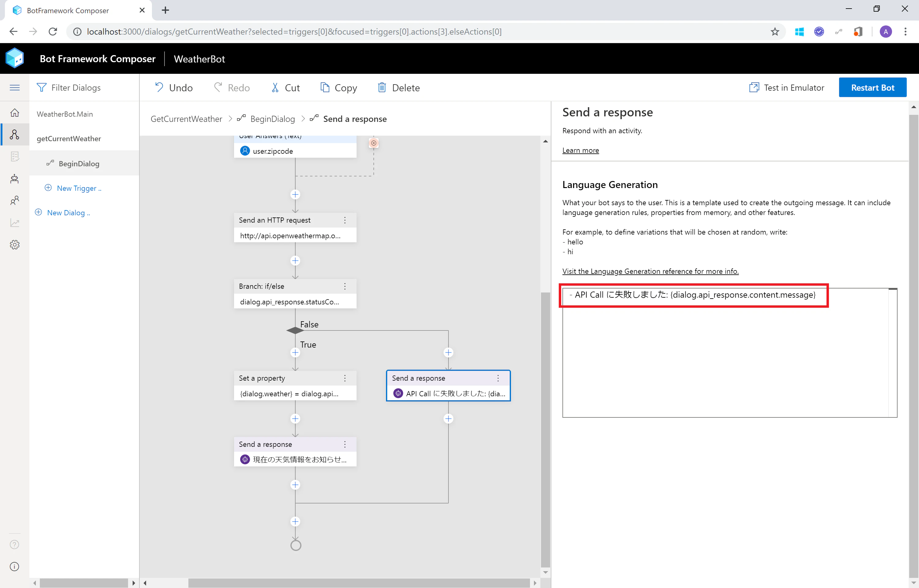Image resolution: width=919 pixels, height=588 pixels.
Task: Add action above Send an HTTP request
Action: [295, 194]
